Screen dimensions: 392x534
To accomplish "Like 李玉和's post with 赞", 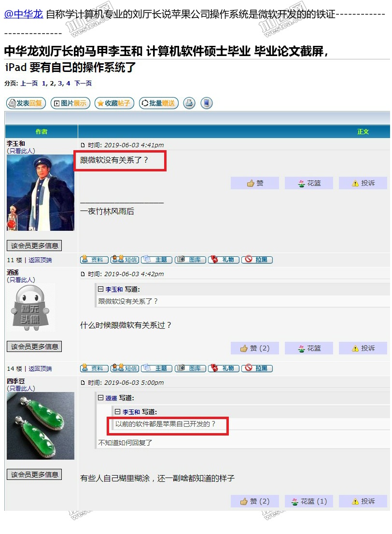I will pos(255,183).
